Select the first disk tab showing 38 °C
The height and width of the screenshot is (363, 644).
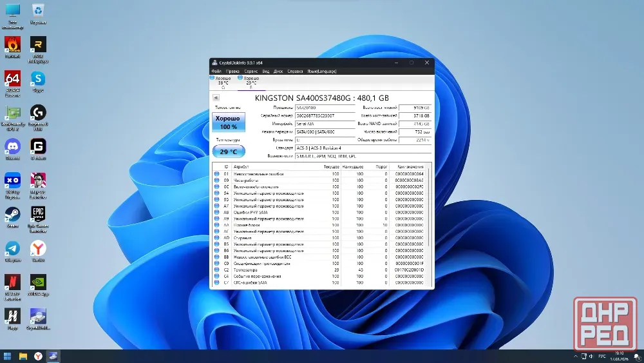[x=222, y=83]
